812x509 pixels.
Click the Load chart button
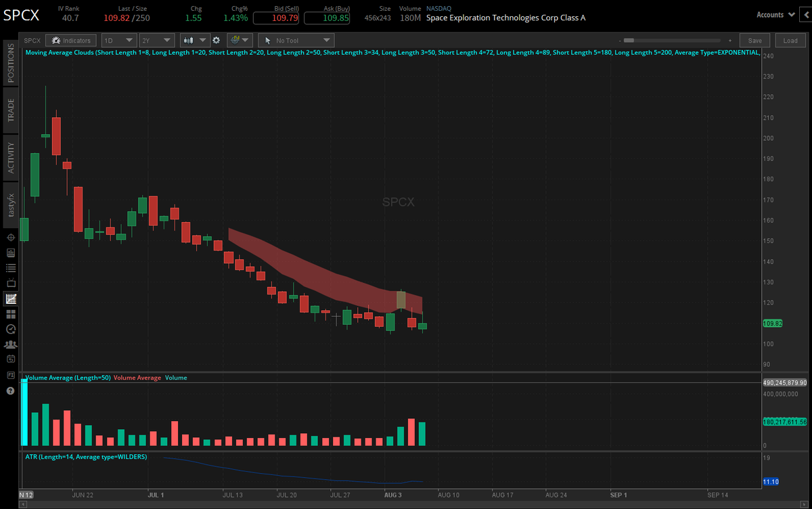[790, 41]
